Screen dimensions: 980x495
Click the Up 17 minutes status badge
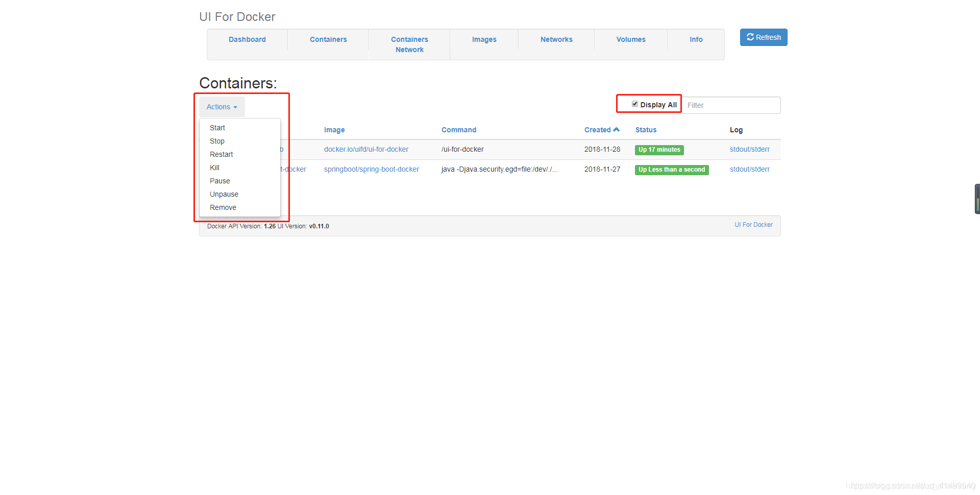coord(659,150)
